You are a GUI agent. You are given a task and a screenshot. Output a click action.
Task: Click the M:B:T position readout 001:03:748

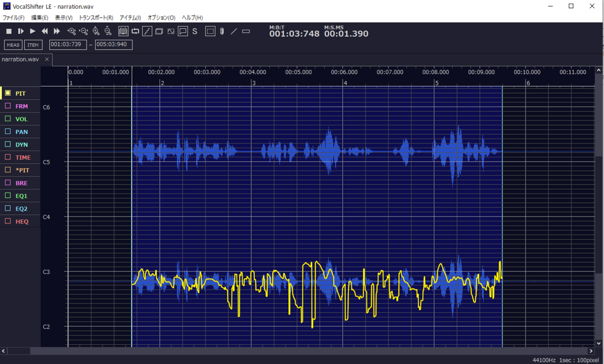tap(294, 34)
